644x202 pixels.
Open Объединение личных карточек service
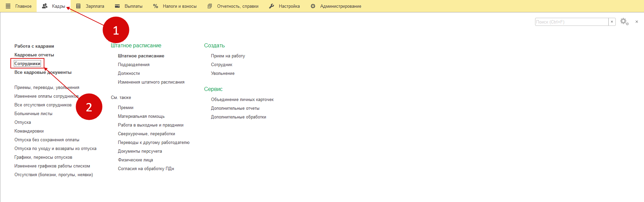point(242,100)
